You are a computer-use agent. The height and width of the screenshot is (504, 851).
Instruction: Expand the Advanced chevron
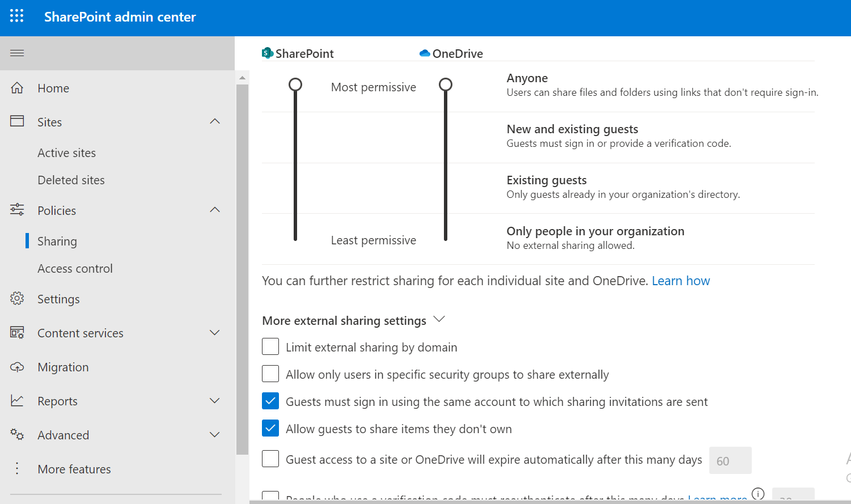coord(215,435)
